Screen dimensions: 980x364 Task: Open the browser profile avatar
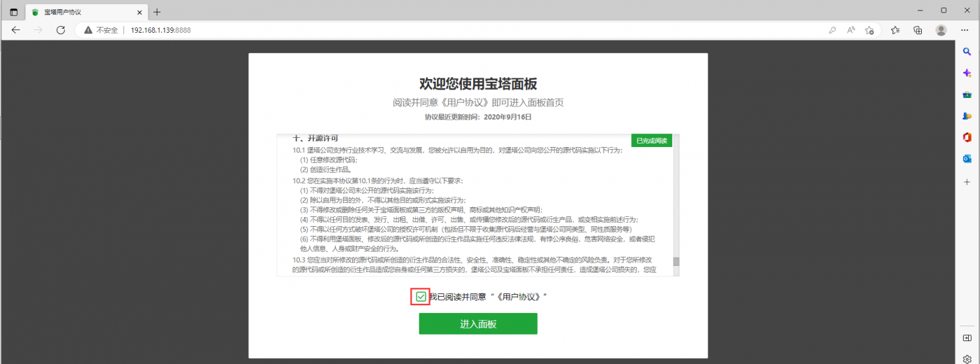(x=941, y=30)
